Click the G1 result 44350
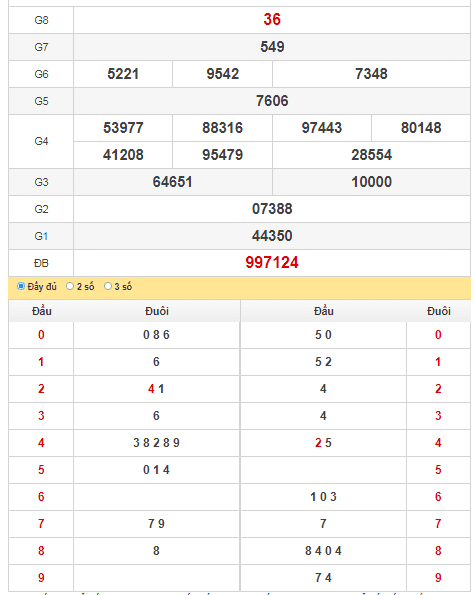Image resolution: width=475 pixels, height=595 pixels. click(x=272, y=236)
